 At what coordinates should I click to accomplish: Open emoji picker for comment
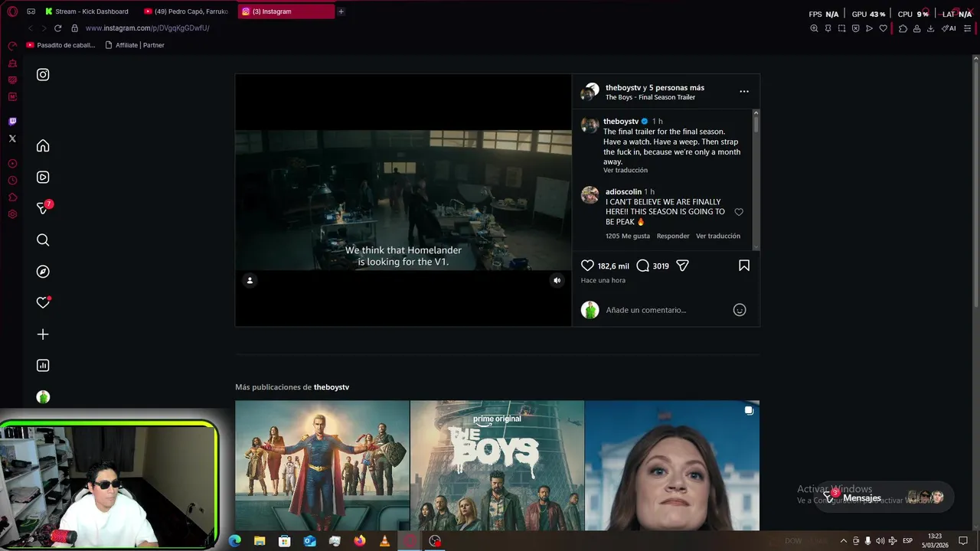coord(740,310)
